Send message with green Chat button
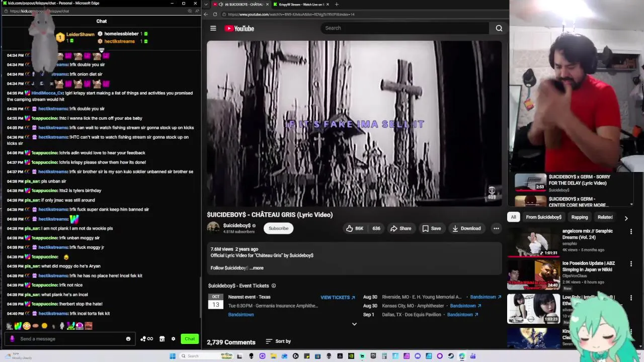 (190, 339)
